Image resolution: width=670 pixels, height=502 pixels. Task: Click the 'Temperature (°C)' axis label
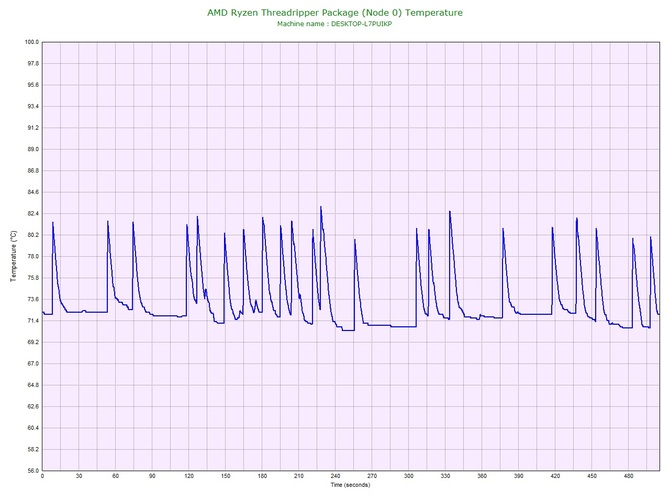click(x=14, y=256)
